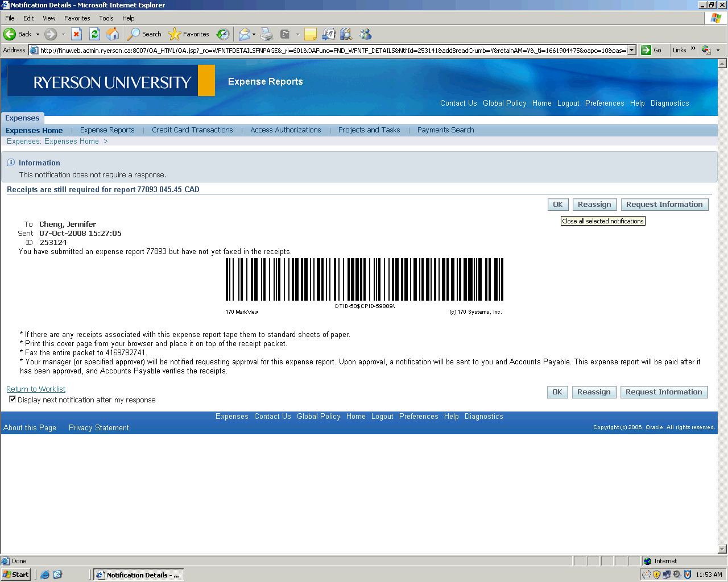Click the top Reassign button

(x=594, y=205)
